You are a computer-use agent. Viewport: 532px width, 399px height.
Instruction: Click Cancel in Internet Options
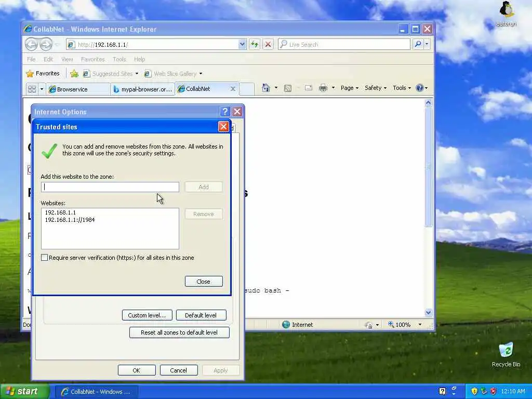(x=179, y=370)
